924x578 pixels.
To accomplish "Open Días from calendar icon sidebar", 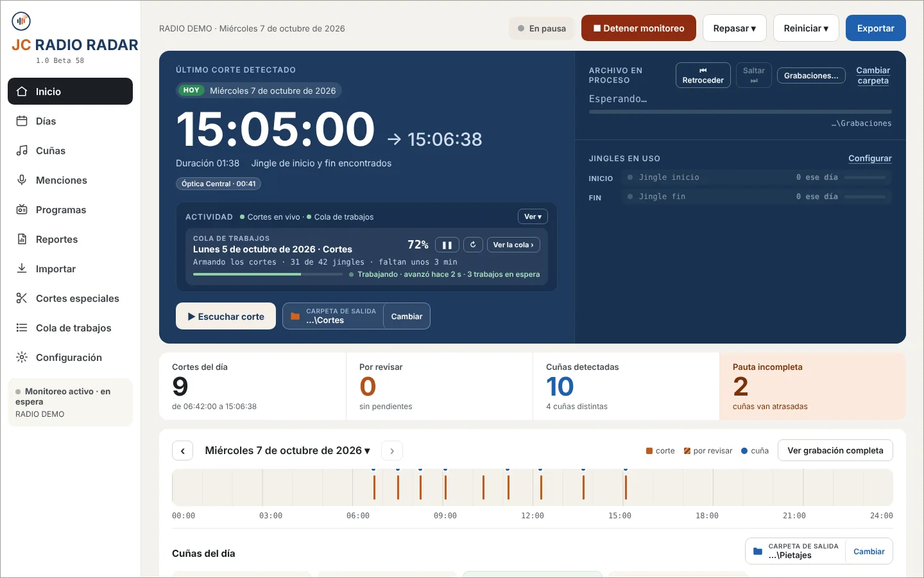I will coord(70,121).
